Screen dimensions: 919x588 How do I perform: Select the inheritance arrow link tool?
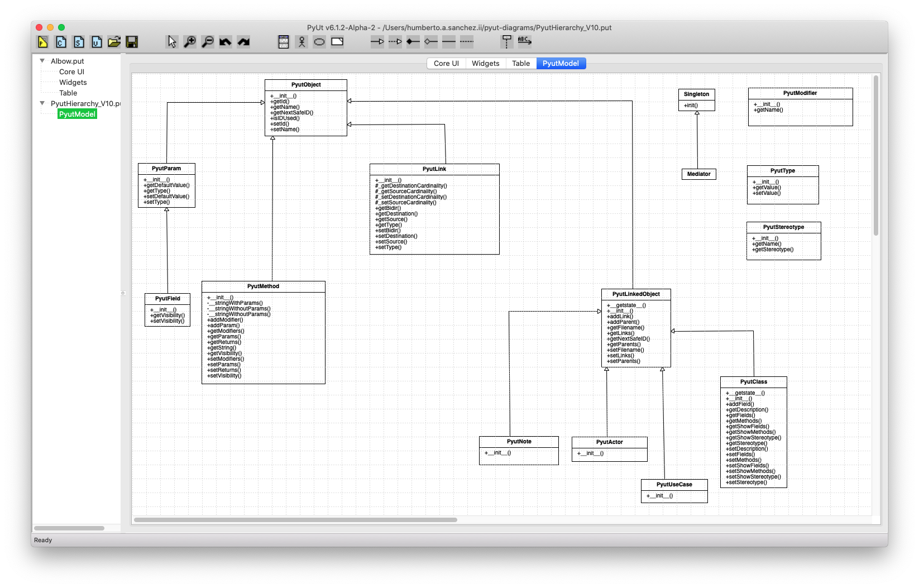(377, 42)
